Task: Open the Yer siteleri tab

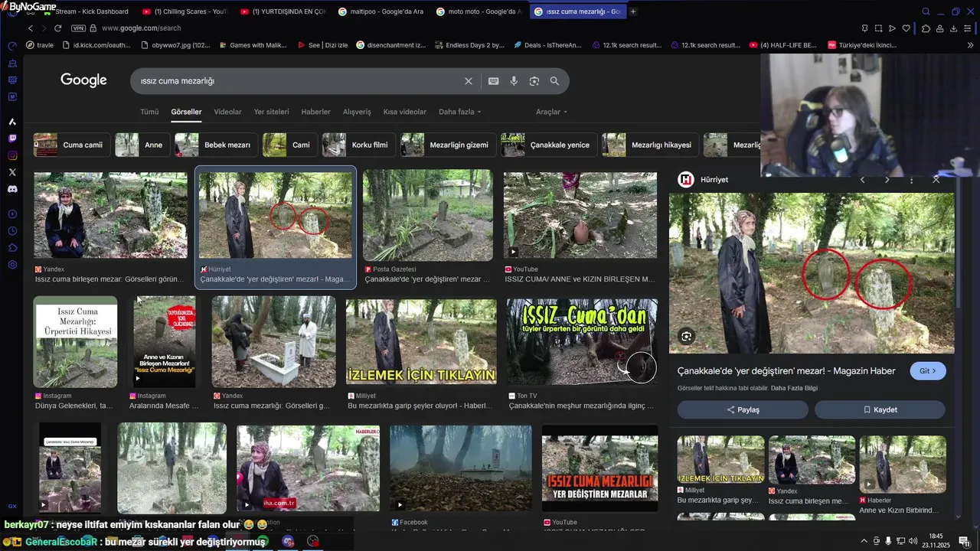Action: tap(272, 112)
